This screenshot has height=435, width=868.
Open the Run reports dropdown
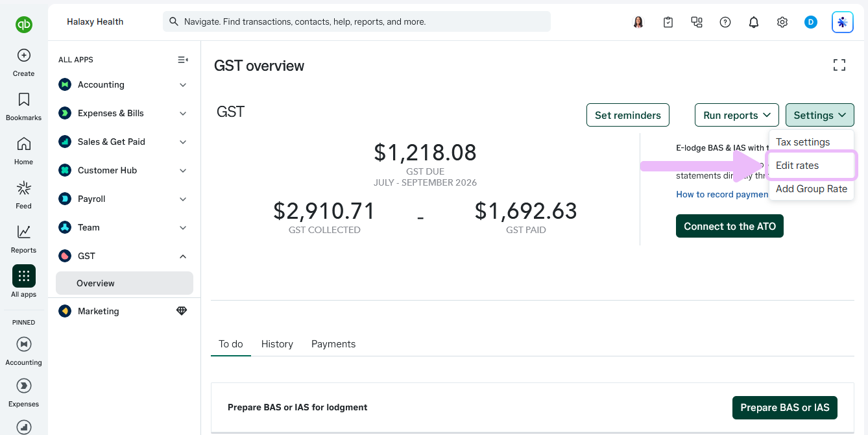point(737,115)
